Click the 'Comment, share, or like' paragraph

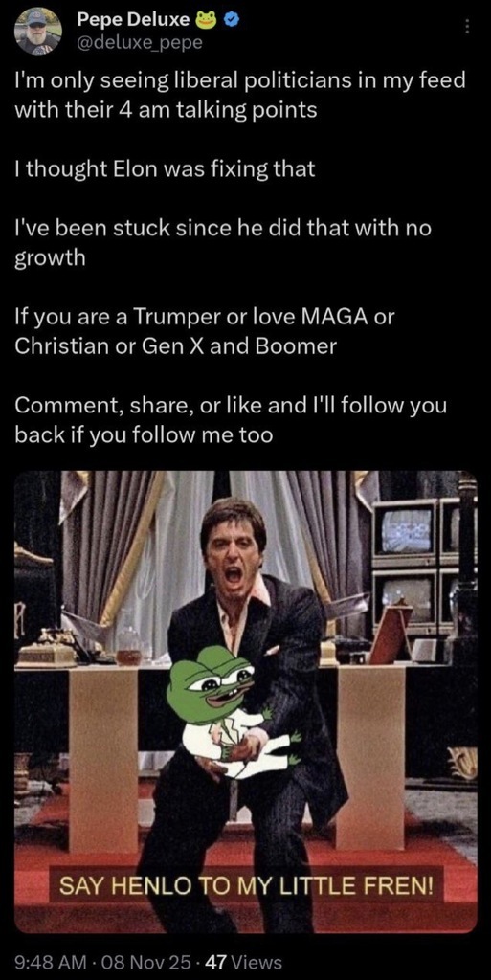click(x=231, y=417)
